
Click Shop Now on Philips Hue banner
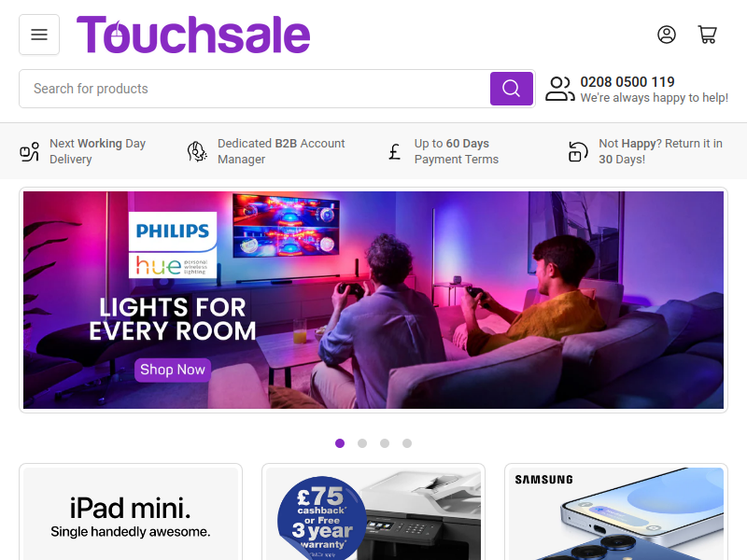[x=173, y=370]
